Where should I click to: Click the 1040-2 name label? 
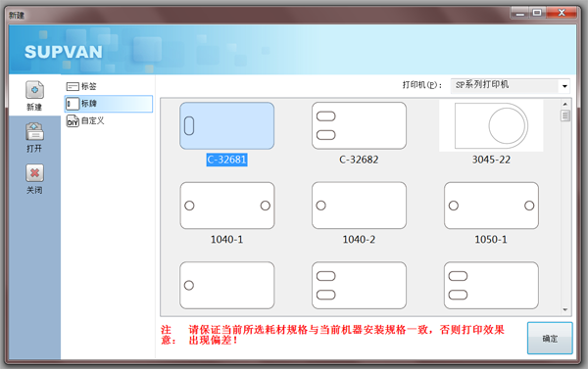[359, 240]
